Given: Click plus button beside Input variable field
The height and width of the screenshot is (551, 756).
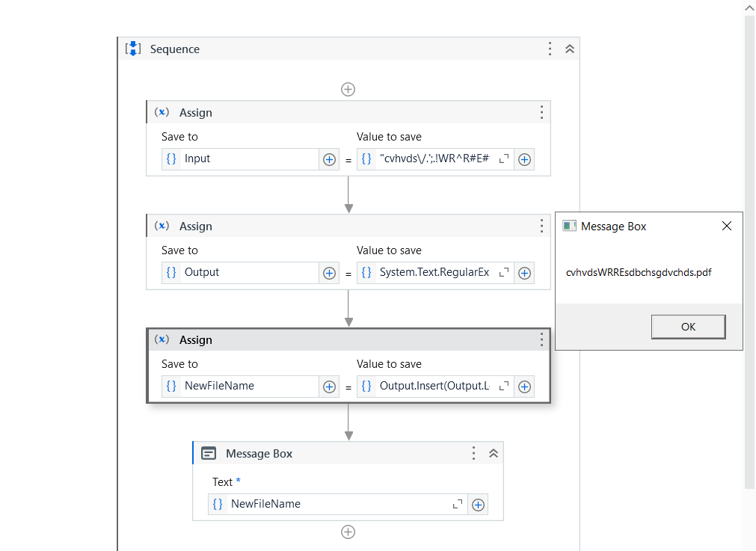Looking at the screenshot, I should [329, 159].
